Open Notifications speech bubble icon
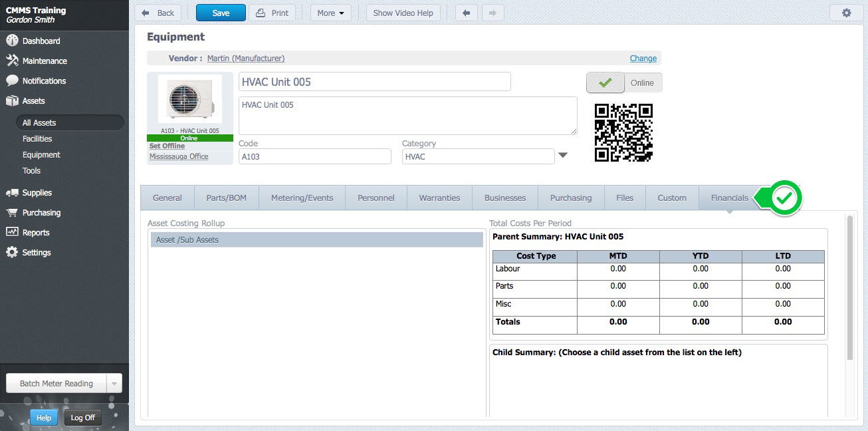 [12, 80]
